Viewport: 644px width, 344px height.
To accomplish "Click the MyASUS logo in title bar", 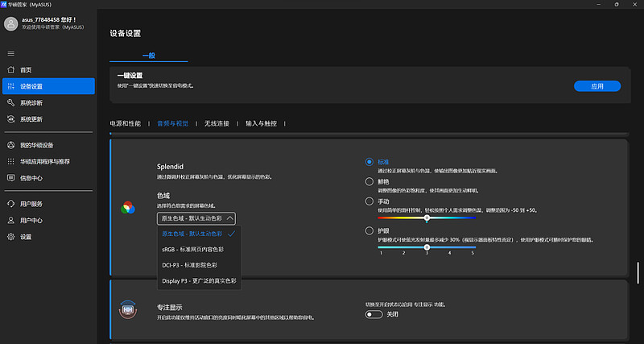I will (x=4, y=4).
